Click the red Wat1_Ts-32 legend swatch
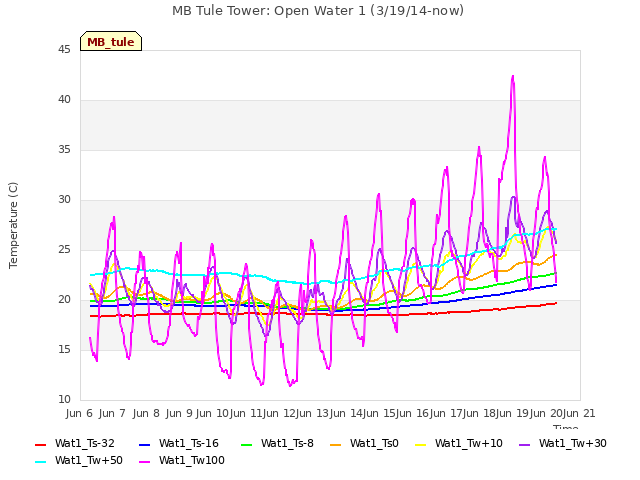Viewport: 640px width, 480px height. (x=41, y=444)
